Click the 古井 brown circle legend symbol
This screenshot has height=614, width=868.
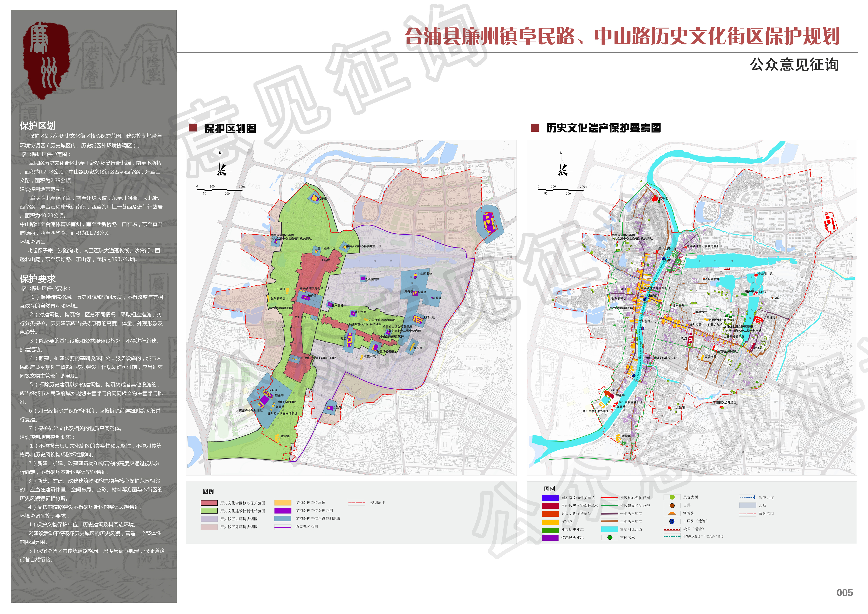[x=672, y=505]
